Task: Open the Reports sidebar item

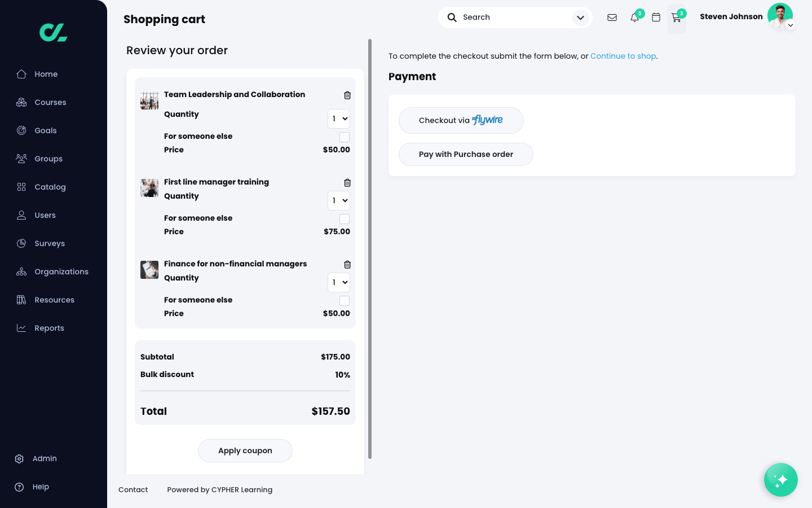Action: point(49,328)
